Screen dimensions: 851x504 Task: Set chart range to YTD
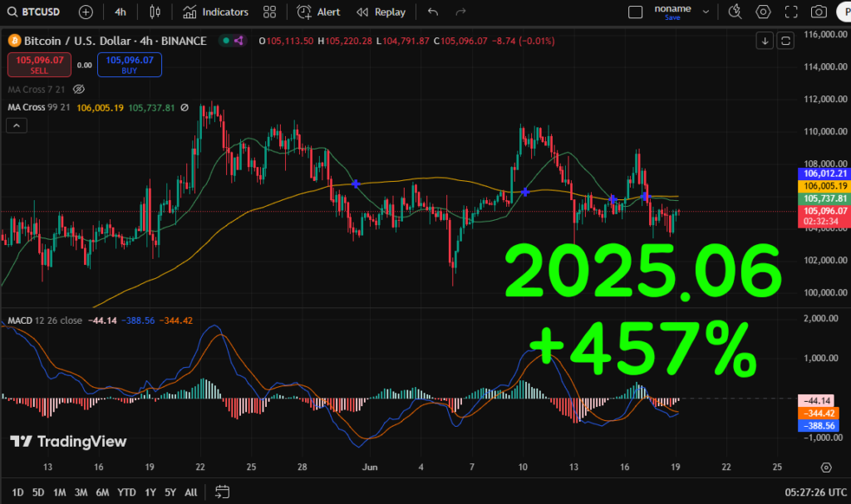tap(127, 492)
